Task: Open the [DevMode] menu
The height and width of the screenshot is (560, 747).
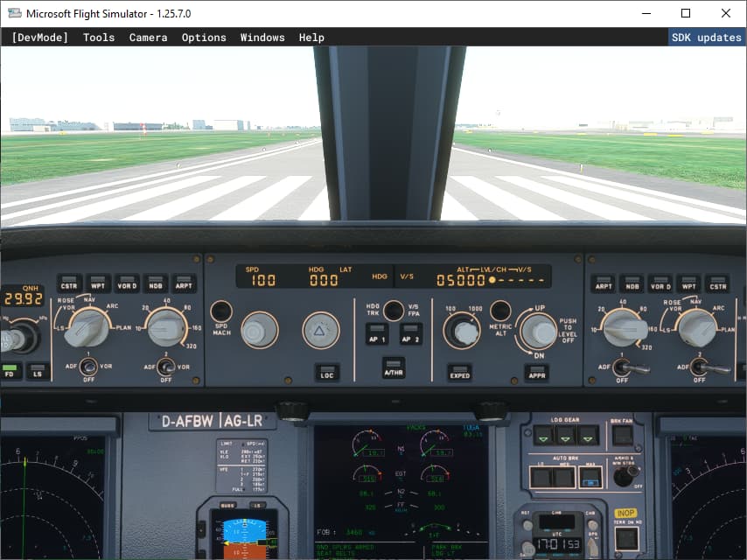Action: point(40,37)
